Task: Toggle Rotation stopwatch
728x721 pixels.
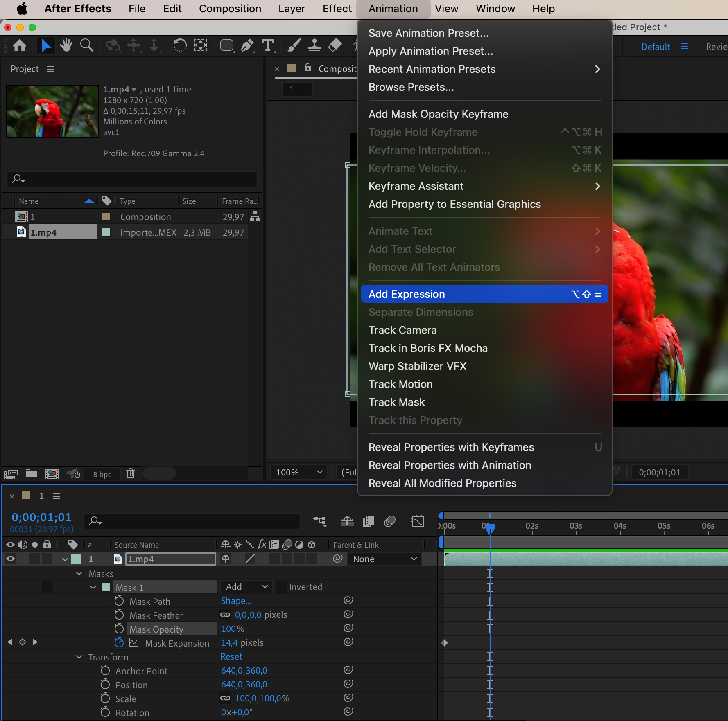Action: point(105,712)
